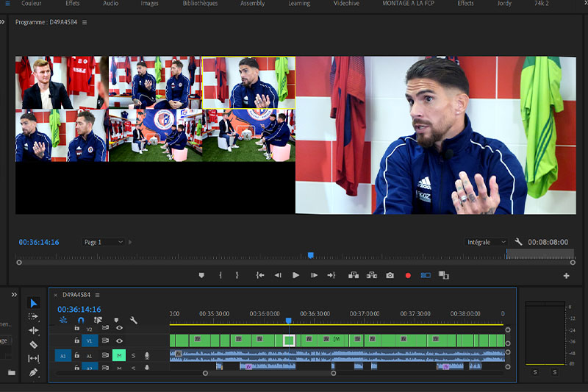
Task: Click the blue timecode 00:36:14:16 in Program monitor
Action: (x=39, y=242)
